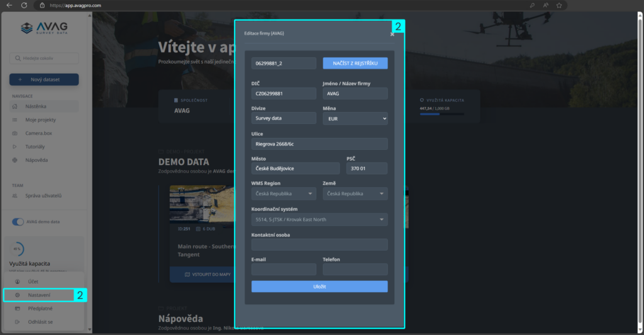Close the Editace firmy dialog
The width and height of the screenshot is (644, 335).
point(392,35)
